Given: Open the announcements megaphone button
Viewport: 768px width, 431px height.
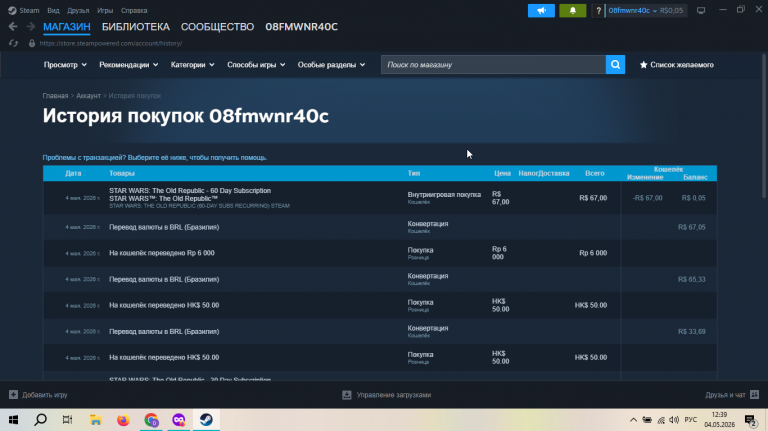Looking at the screenshot, I should click(x=541, y=10).
